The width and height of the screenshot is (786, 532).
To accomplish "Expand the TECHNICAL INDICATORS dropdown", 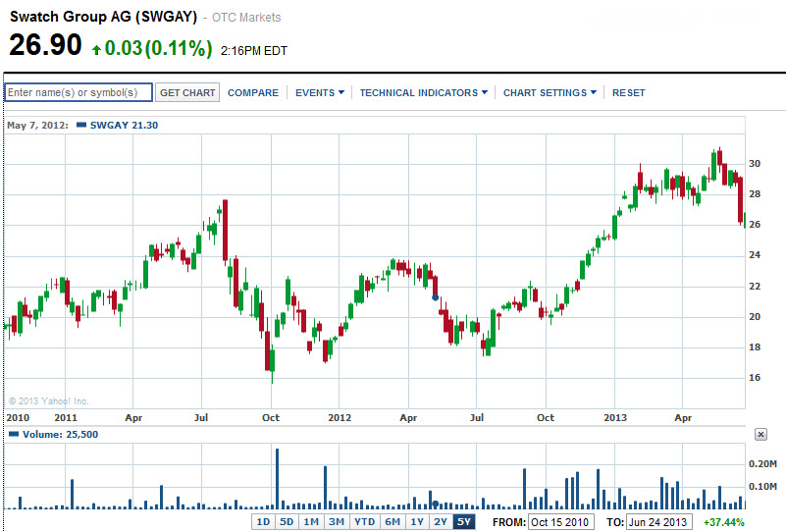I will tap(424, 93).
